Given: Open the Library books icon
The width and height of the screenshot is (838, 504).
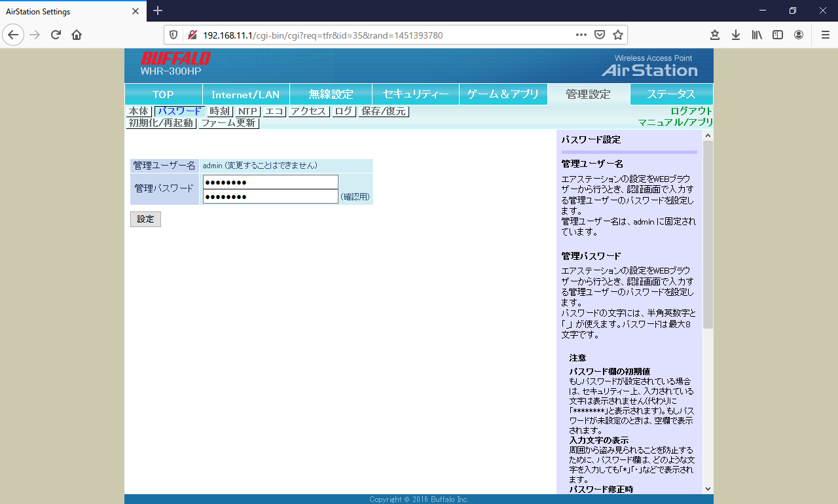Looking at the screenshot, I should point(757,35).
